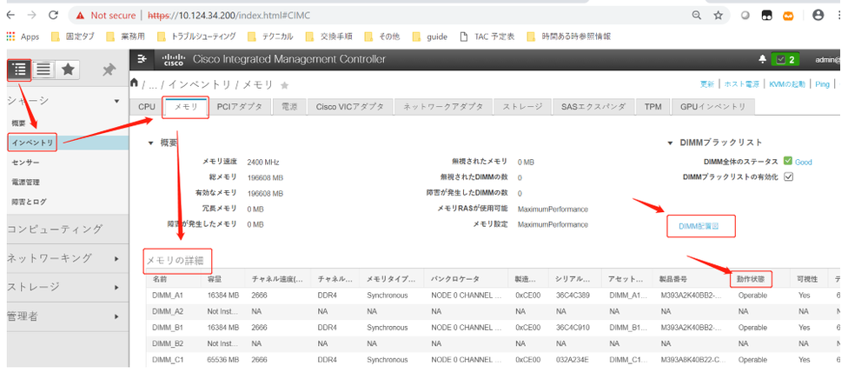This screenshot has width=868, height=379.
Task: Switch to the SASエクスパンダ tab
Action: 593,106
